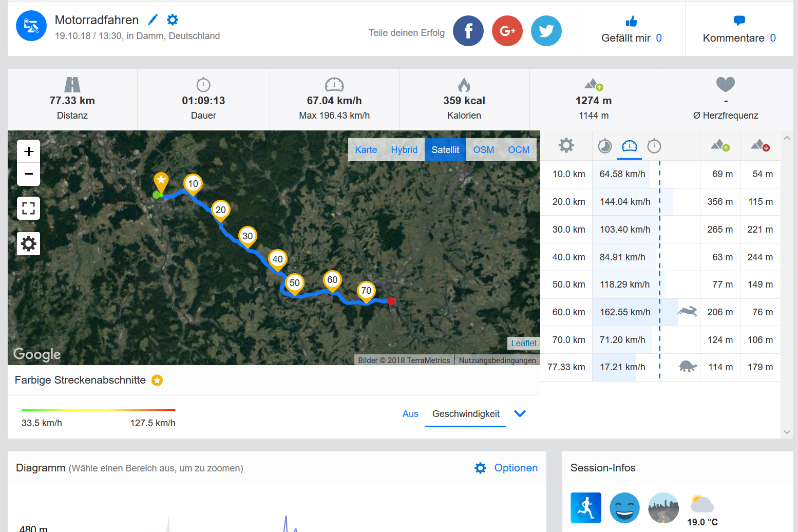The height and width of the screenshot is (532, 798).
Task: Open activity settings gear next to title
Action: point(173,20)
